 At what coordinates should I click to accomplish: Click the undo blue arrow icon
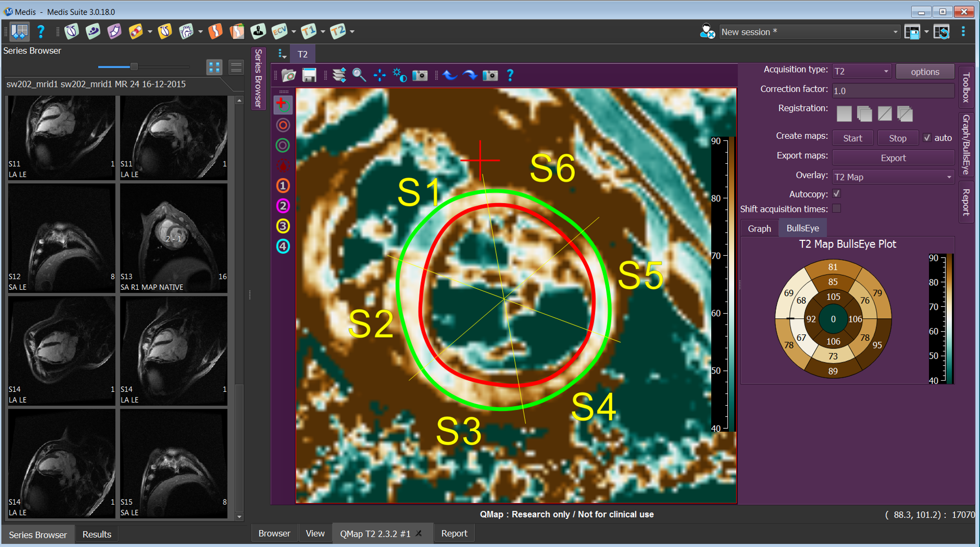click(x=449, y=76)
